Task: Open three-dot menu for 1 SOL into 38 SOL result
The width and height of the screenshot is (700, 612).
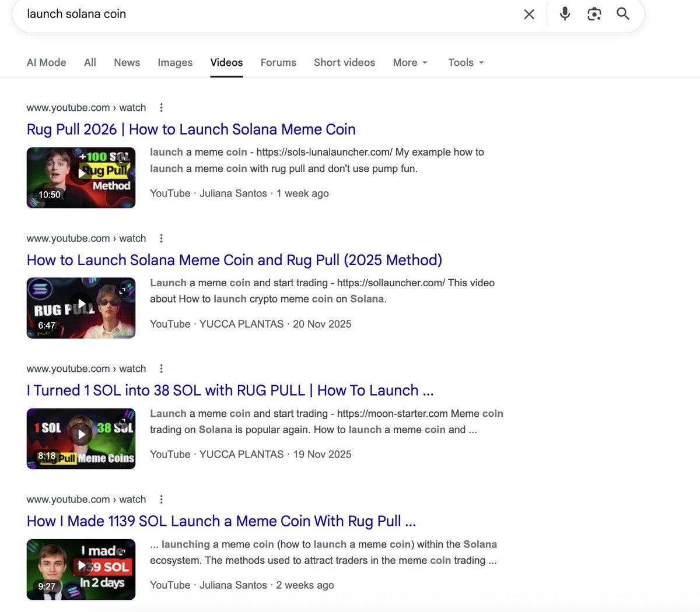Action: (162, 368)
